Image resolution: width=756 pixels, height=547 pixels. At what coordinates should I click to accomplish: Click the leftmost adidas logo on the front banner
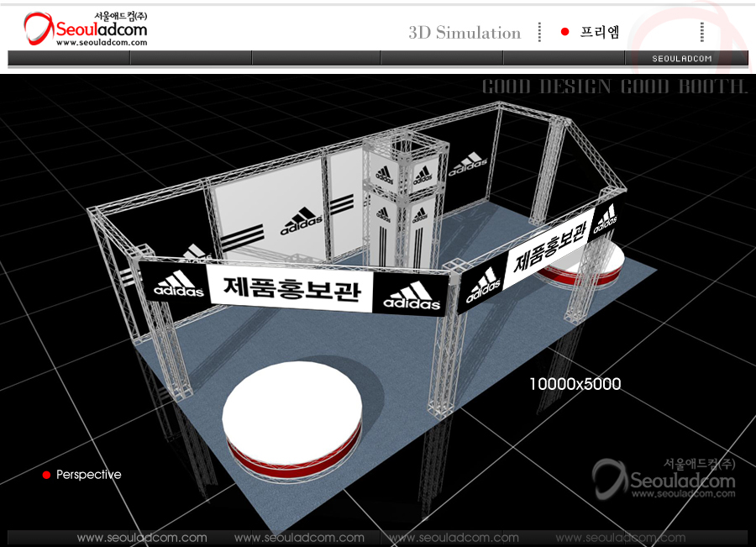point(179,286)
